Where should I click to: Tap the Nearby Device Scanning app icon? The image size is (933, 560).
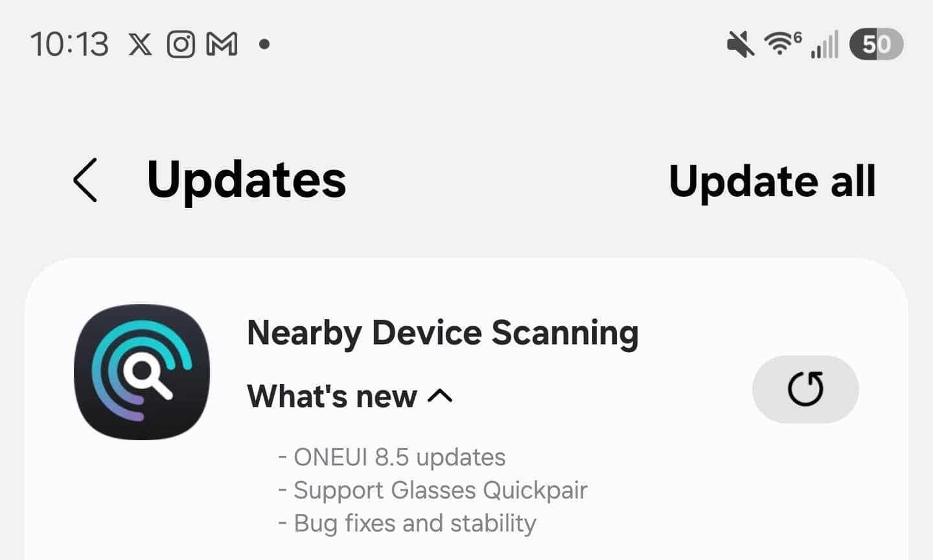[x=142, y=372]
